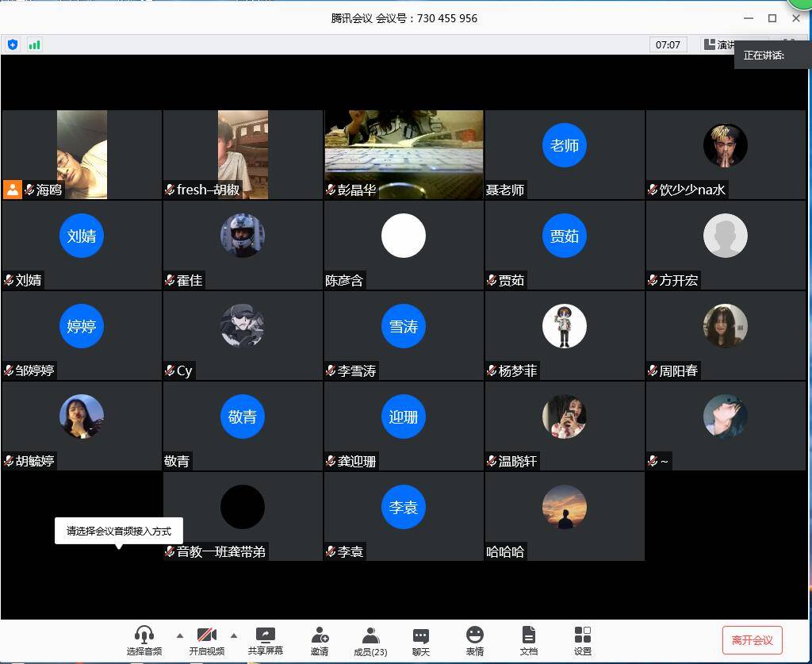The image size is (812, 664).
Task: Expand the video options arrow
Action: [x=234, y=635]
